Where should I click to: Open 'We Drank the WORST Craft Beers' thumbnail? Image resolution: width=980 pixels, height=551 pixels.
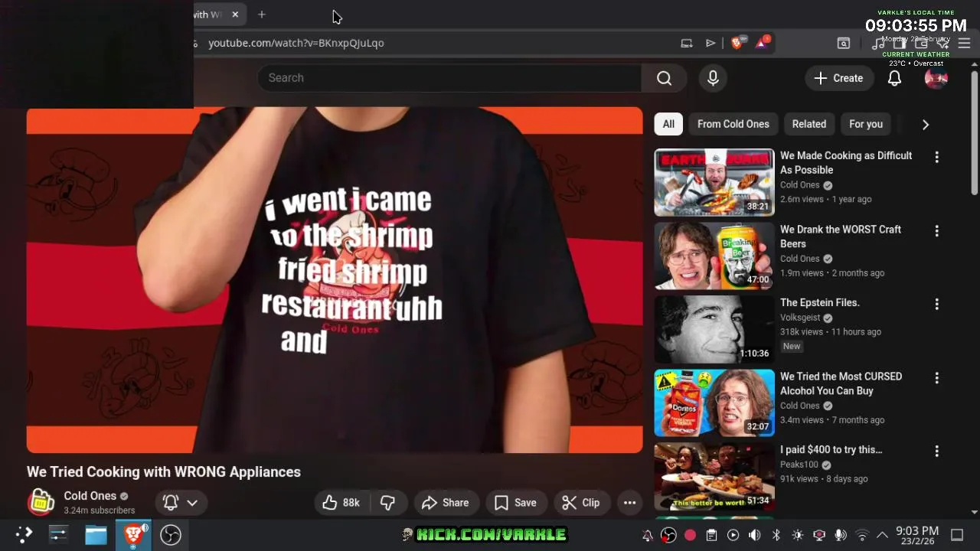[714, 256]
